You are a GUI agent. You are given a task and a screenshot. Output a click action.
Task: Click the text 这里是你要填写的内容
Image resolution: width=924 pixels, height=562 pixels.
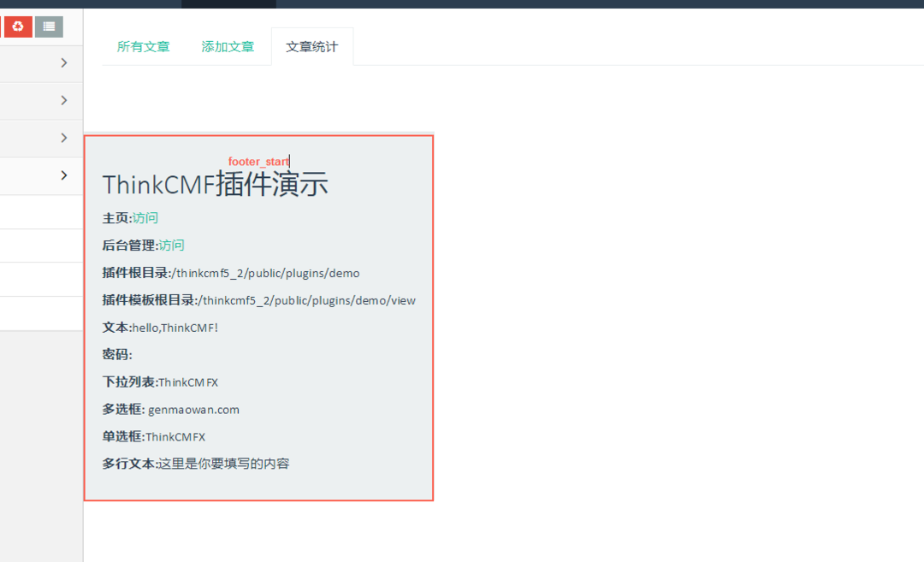pyautogui.click(x=224, y=464)
